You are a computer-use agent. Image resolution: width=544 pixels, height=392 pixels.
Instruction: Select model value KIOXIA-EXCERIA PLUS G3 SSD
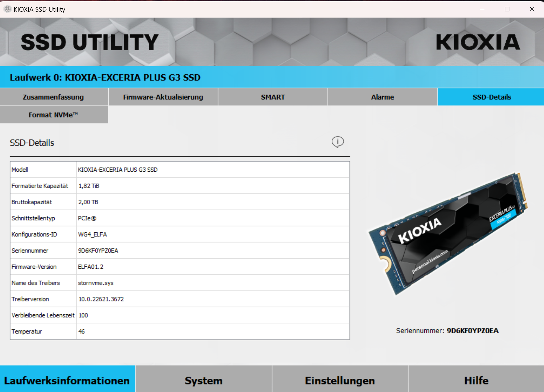tap(118, 170)
